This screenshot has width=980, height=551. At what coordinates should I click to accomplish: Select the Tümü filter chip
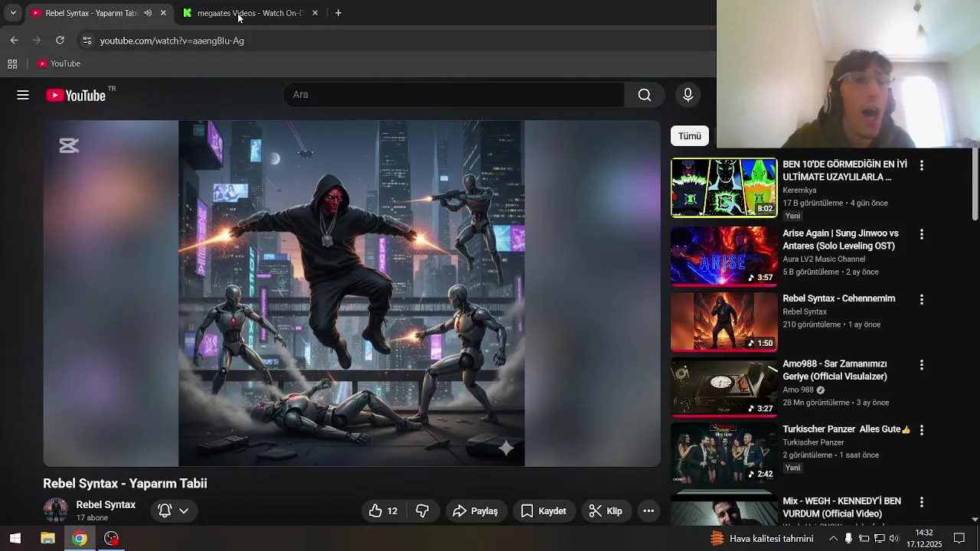(690, 136)
